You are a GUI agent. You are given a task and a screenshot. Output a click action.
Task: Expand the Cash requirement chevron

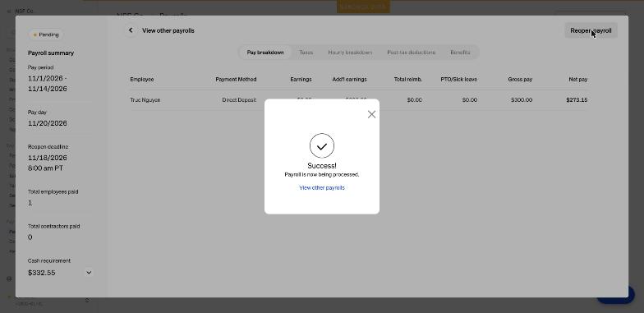[89, 273]
